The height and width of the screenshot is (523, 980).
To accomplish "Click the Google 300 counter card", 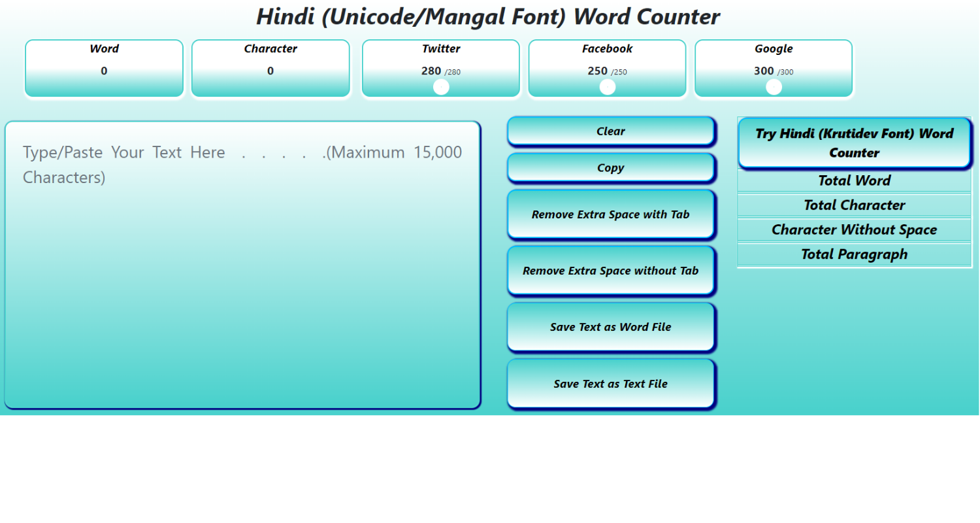I will pos(774,62).
